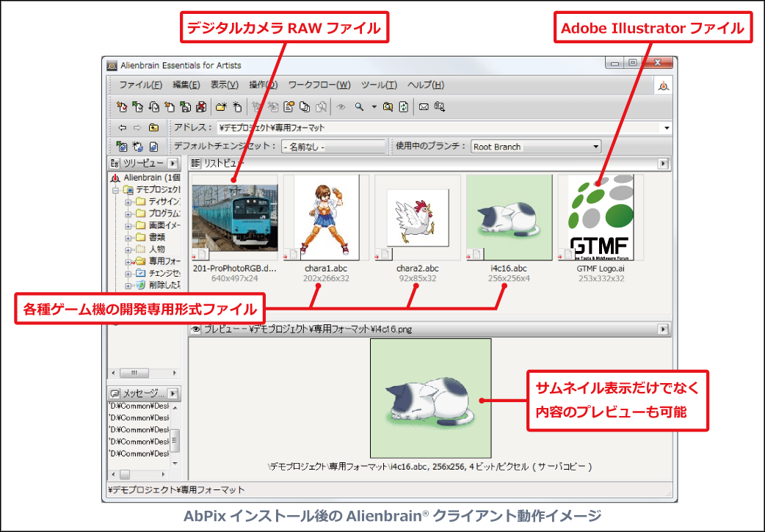Open the ワークフロー(W) menu

coord(319,85)
